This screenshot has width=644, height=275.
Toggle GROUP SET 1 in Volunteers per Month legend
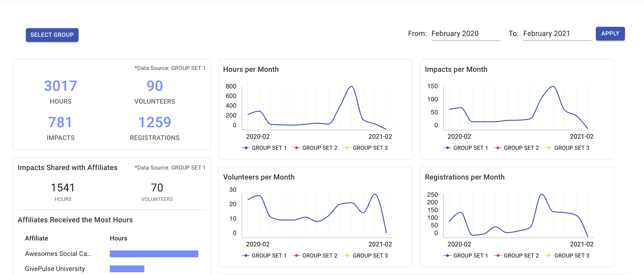click(264, 255)
